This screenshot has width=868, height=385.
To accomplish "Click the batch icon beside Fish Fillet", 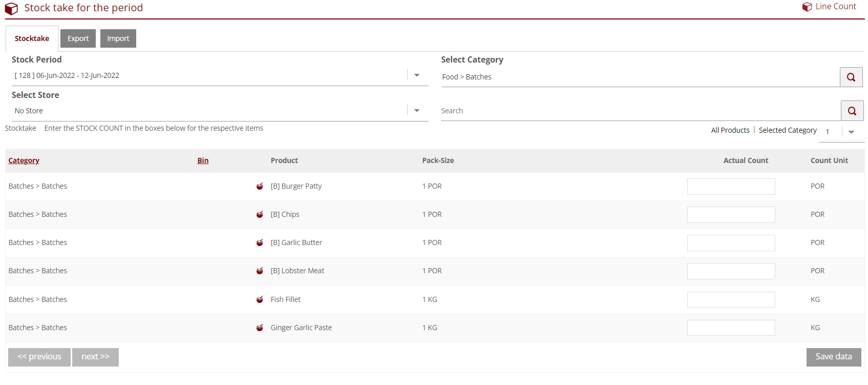I will (260, 299).
